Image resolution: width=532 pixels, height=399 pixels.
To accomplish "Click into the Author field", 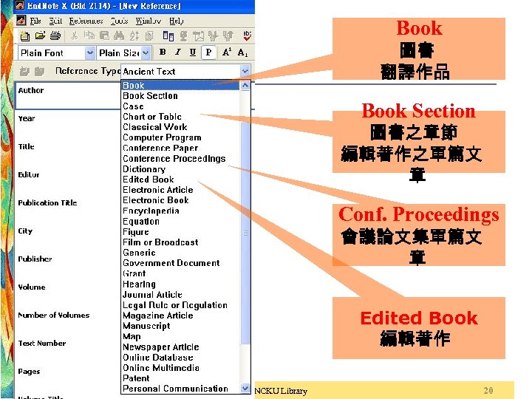I will click(68, 95).
